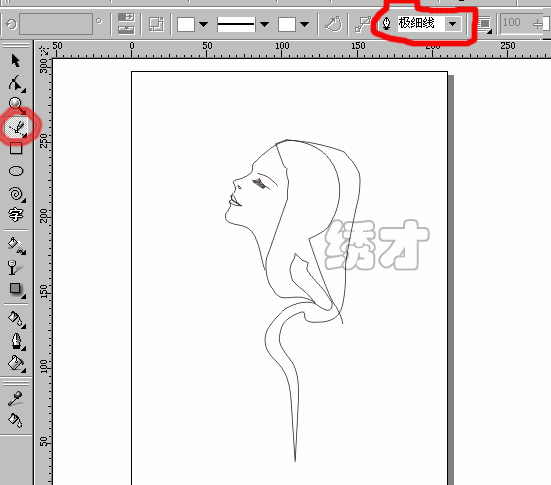Select the Eyedropper tool in the toolbox
Screen dimensions: 551x485
click(x=15, y=398)
